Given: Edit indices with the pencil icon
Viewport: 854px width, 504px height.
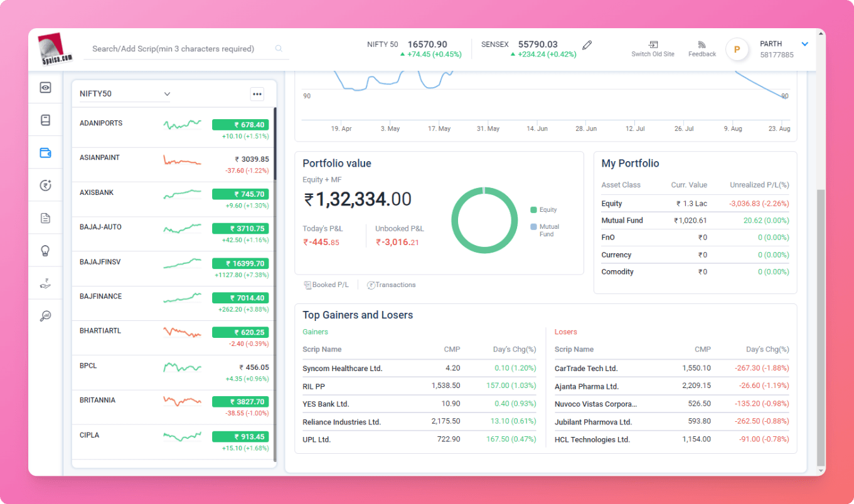Looking at the screenshot, I should (x=587, y=45).
